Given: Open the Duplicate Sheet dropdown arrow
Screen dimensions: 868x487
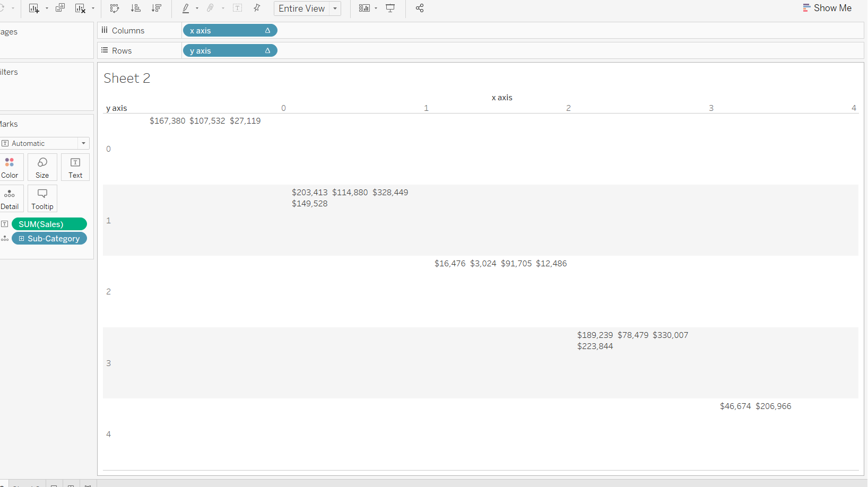Looking at the screenshot, I should (47, 8).
